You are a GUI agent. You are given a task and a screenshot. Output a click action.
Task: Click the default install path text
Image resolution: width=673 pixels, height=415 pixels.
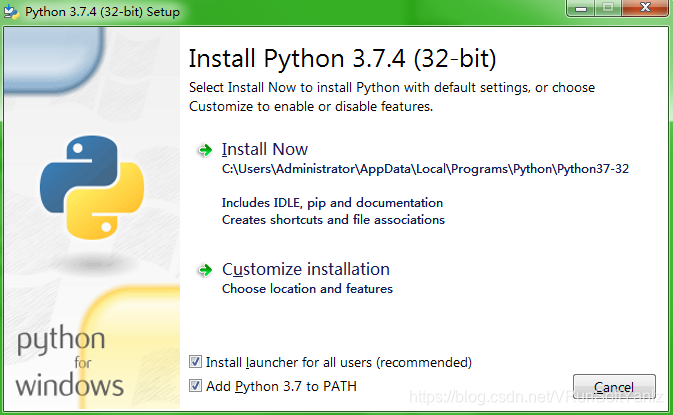tap(425, 169)
